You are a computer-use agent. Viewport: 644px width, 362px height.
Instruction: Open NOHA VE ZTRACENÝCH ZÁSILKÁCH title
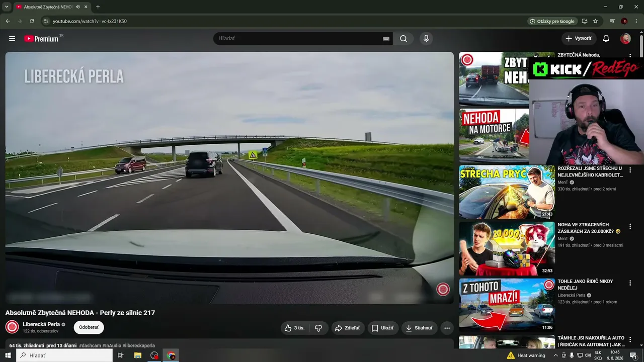coord(589,228)
